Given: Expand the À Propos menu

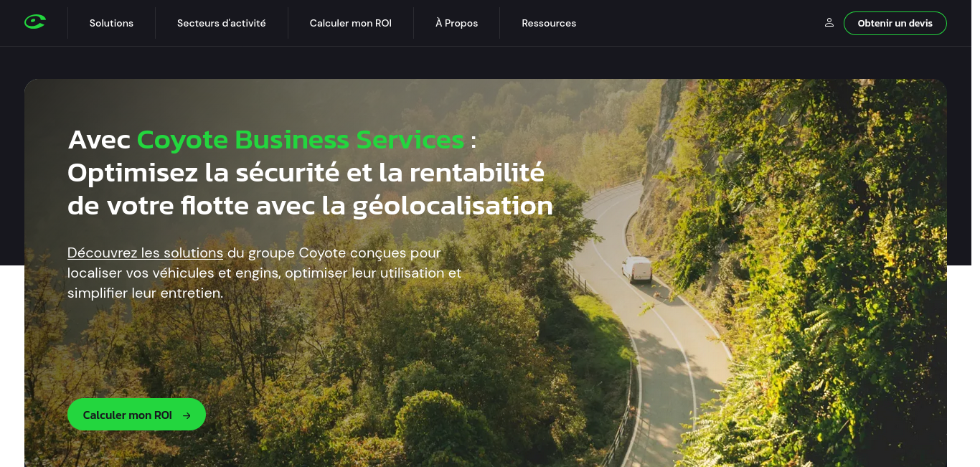Looking at the screenshot, I should coord(457,23).
